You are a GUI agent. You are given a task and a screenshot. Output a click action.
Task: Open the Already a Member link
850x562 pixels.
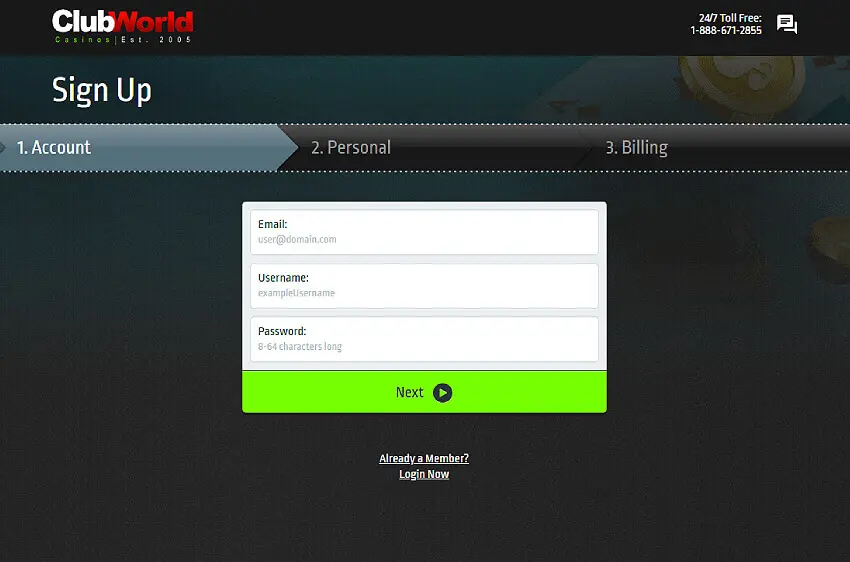[424, 458]
